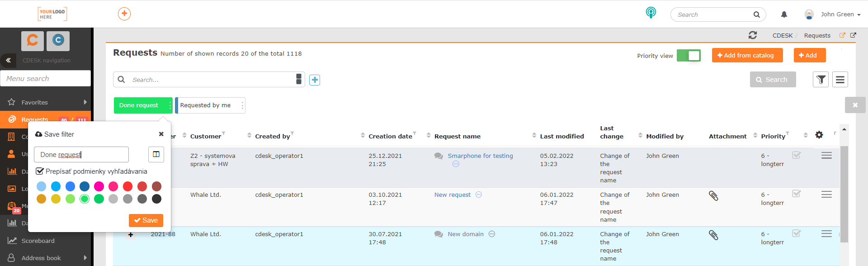Click the refresh arrows icon
Image resolution: width=868 pixels, height=266 pixels.
(752, 35)
